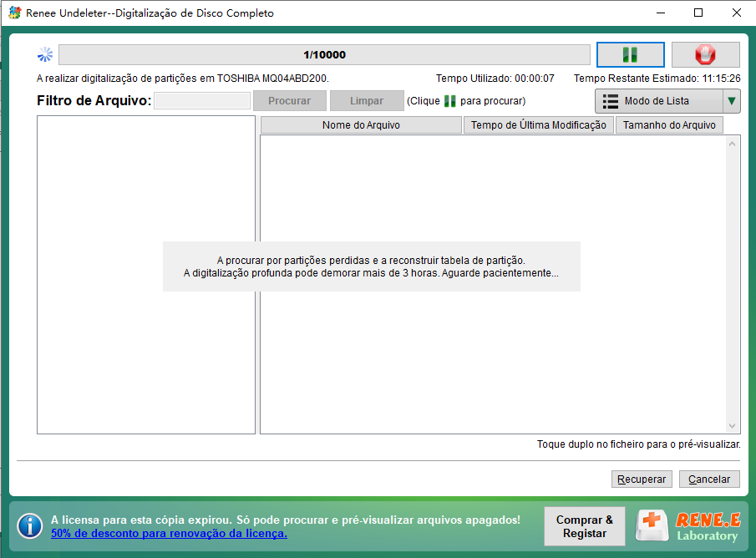Click the Recuperar button
Screen dimensions: 756x558
click(642, 479)
